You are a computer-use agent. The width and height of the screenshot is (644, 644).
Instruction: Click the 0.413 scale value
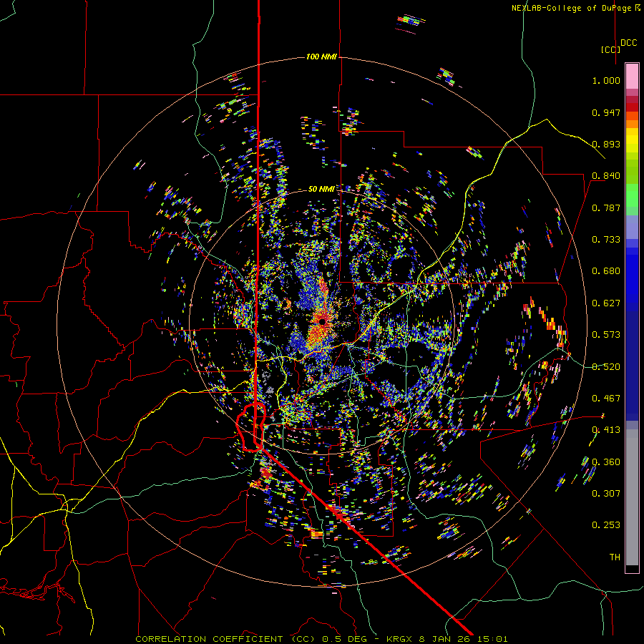[606, 430]
